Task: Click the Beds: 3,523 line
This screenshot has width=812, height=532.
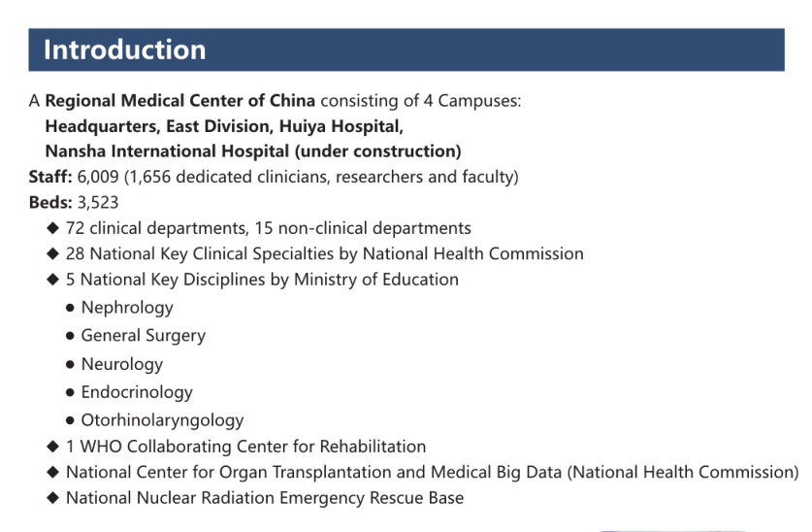Action: click(x=74, y=202)
